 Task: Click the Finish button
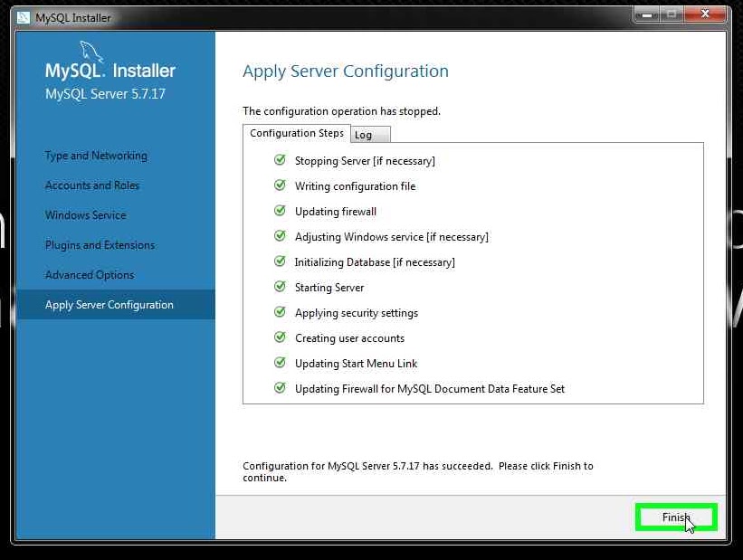point(676,517)
